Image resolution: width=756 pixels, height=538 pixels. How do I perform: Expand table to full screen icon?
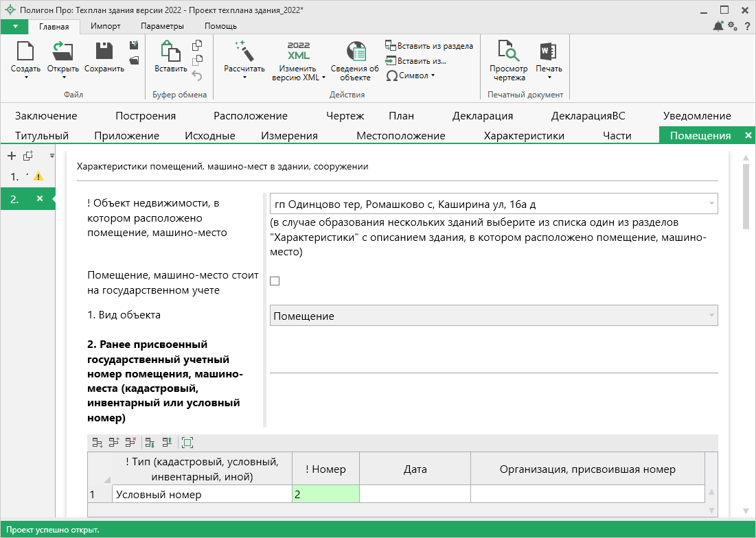pos(187,443)
